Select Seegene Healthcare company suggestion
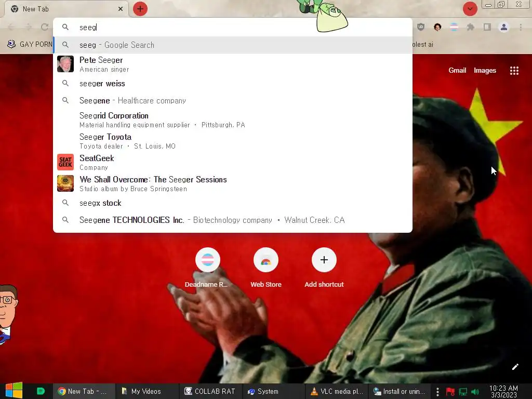532x399 pixels. (x=233, y=100)
